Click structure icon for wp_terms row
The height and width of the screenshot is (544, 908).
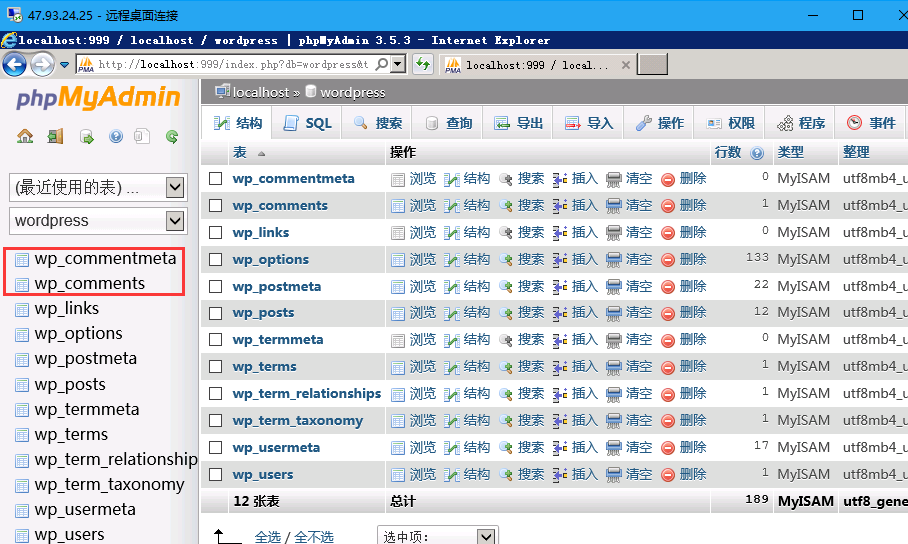pos(452,368)
